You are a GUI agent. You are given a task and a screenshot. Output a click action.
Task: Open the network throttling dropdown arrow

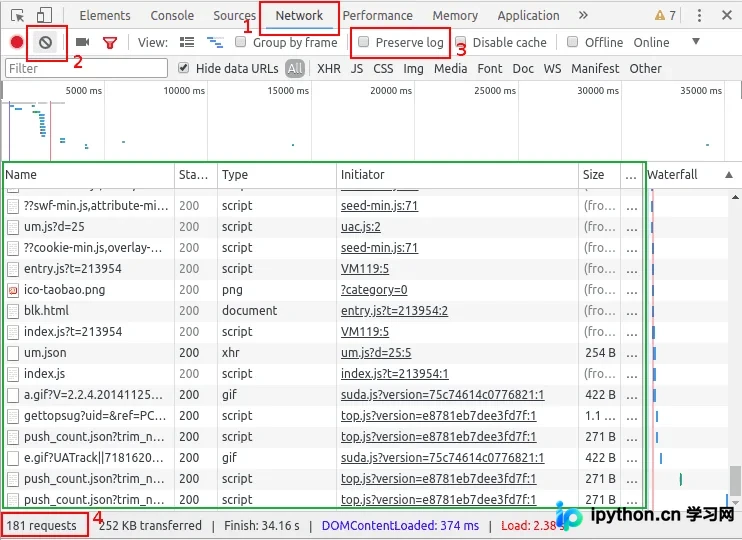point(696,42)
